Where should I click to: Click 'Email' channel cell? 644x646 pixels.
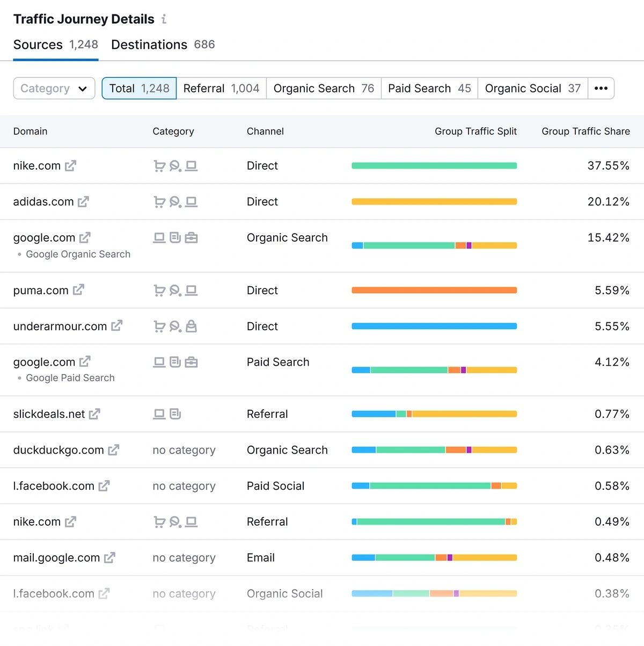point(261,558)
